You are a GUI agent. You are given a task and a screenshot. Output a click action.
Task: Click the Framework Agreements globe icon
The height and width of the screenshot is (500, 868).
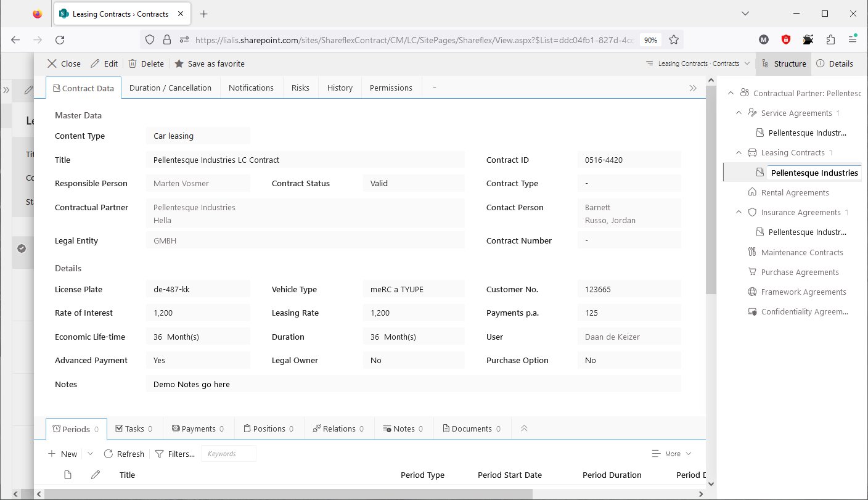tap(751, 292)
